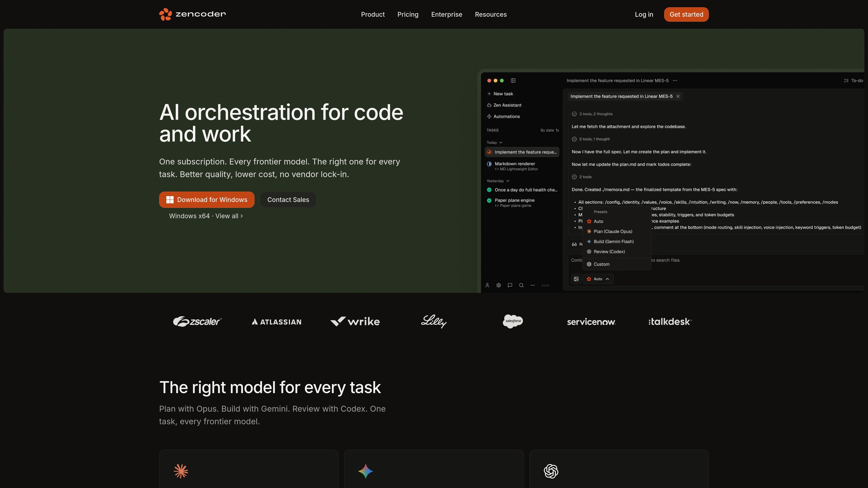Click the ServiceNow logo
Viewport: 868px width, 488px height.
[x=591, y=322]
